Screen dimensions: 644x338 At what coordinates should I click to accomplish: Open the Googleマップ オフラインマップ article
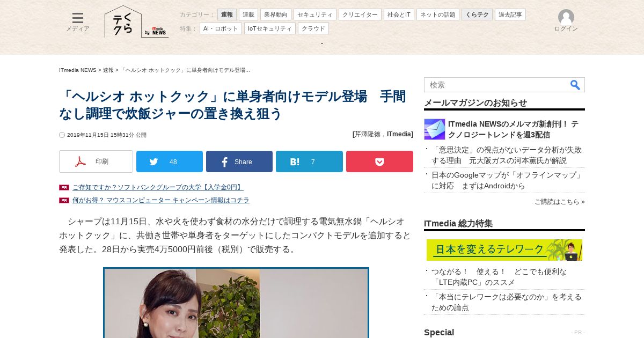click(507, 180)
